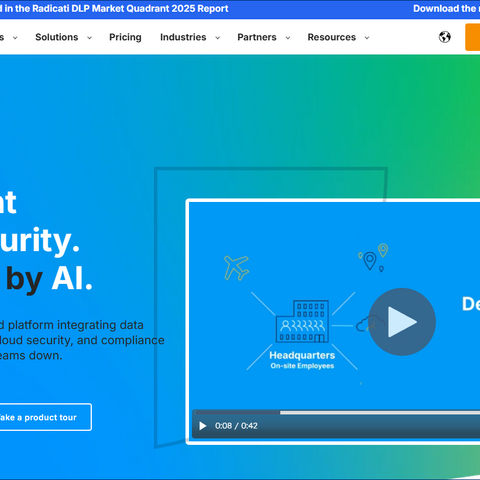480x480 pixels.
Task: Open the Solutions menu
Action: pyautogui.click(x=57, y=37)
